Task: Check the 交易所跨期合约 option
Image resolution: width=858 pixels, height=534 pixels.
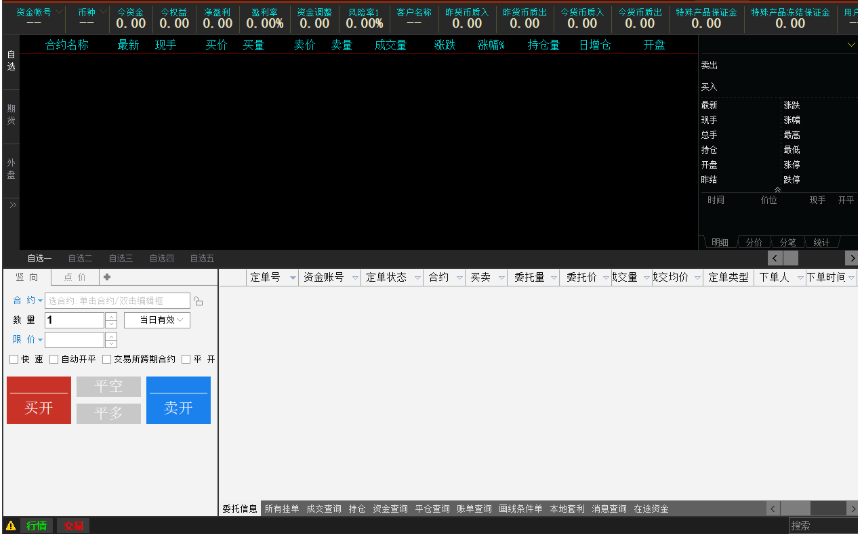Action: (106, 359)
